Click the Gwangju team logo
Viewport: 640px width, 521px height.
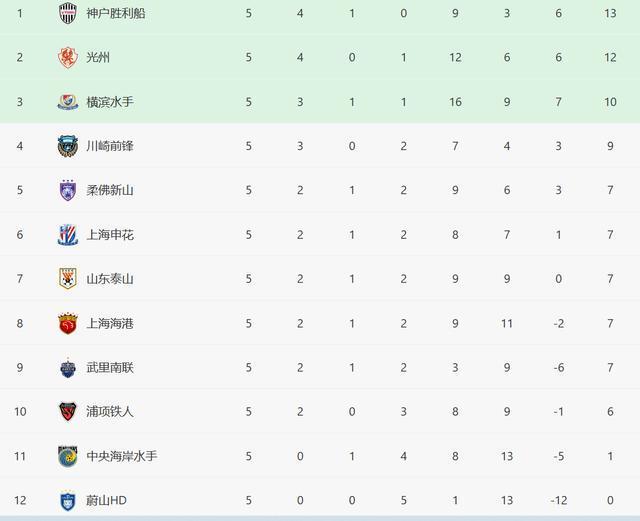click(x=68, y=57)
